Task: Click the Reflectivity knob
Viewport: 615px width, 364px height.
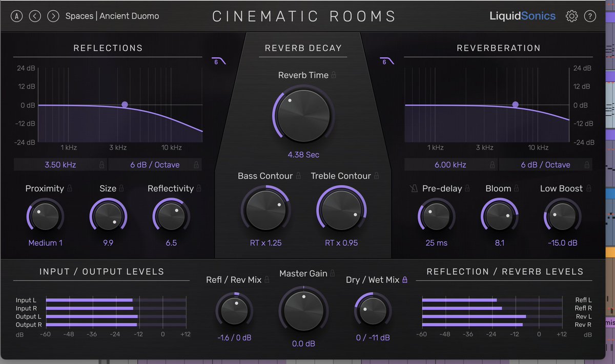Action: pyautogui.click(x=171, y=217)
